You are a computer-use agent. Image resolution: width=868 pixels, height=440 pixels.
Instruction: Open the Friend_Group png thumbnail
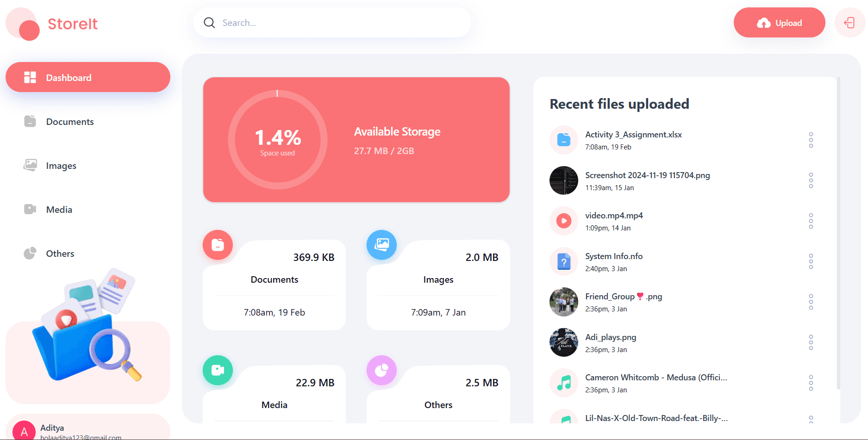563,302
